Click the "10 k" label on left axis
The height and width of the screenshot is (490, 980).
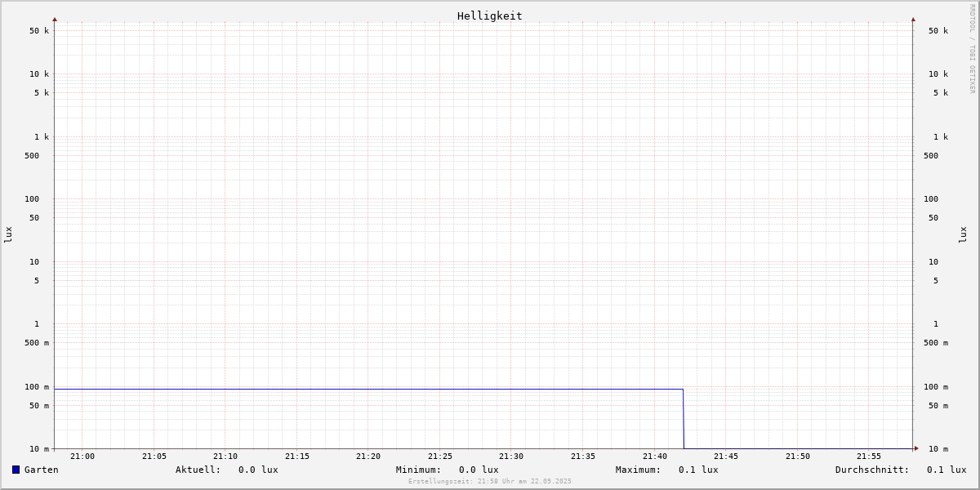pyautogui.click(x=39, y=74)
